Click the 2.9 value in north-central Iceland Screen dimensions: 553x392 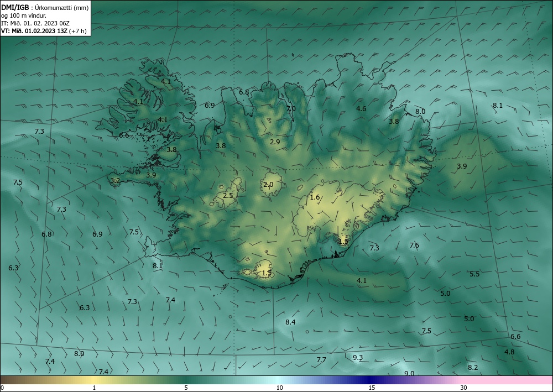pyautogui.click(x=275, y=142)
